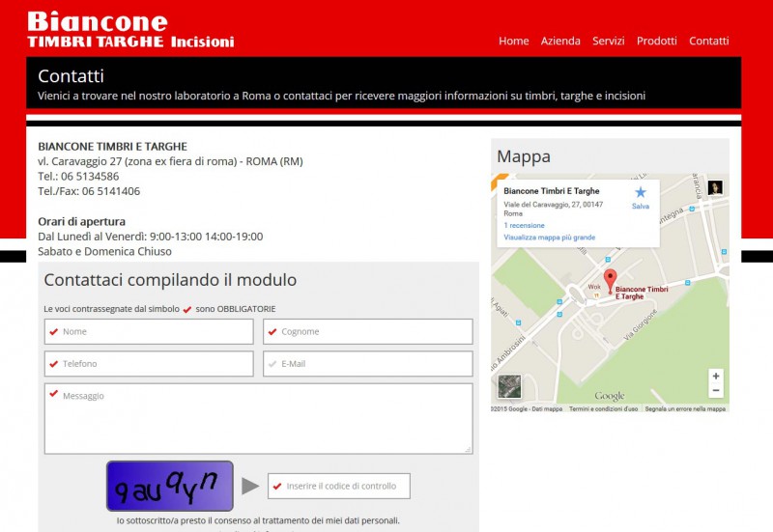Viewport: 773px width, 532px height.
Task: Click 'Contattaci compilando il modulo' heading
Action: [x=170, y=280]
